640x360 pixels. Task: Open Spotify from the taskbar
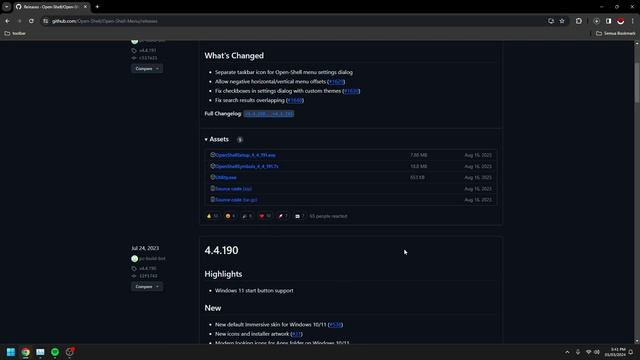(55, 352)
